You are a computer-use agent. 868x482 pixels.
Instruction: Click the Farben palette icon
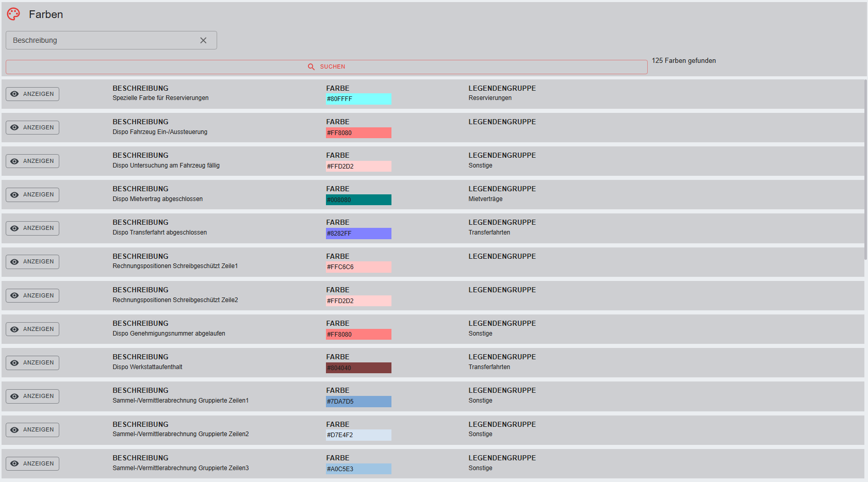click(x=13, y=14)
